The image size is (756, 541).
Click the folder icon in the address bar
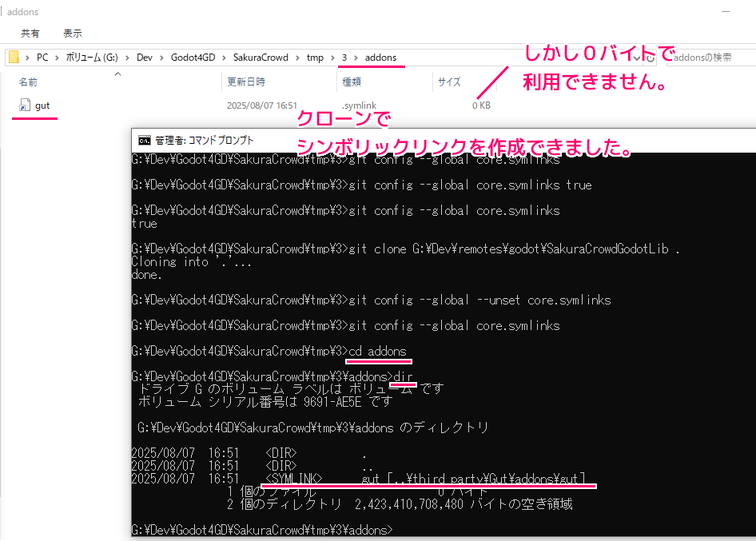point(14,58)
